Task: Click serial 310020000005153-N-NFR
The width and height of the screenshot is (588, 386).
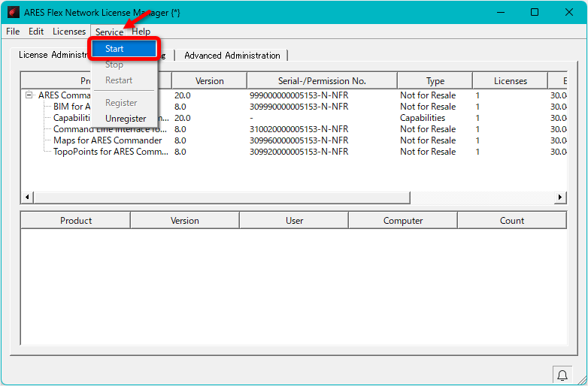Action: click(x=299, y=129)
